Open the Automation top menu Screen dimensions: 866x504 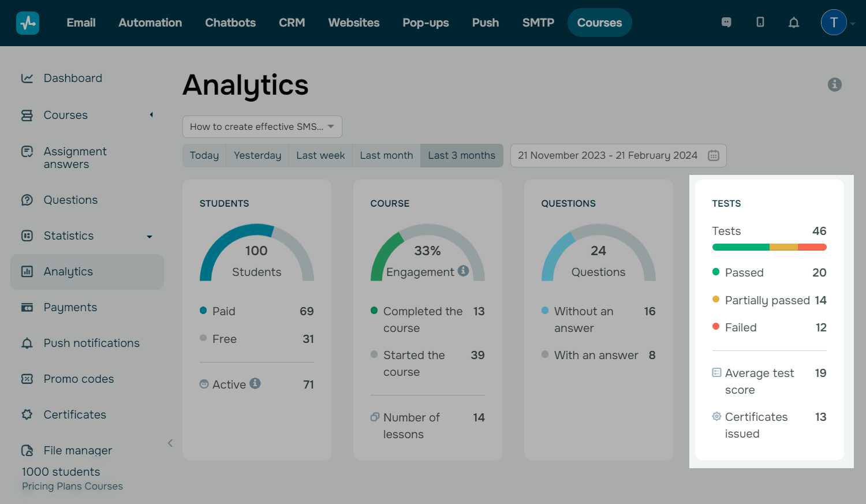pyautogui.click(x=150, y=23)
